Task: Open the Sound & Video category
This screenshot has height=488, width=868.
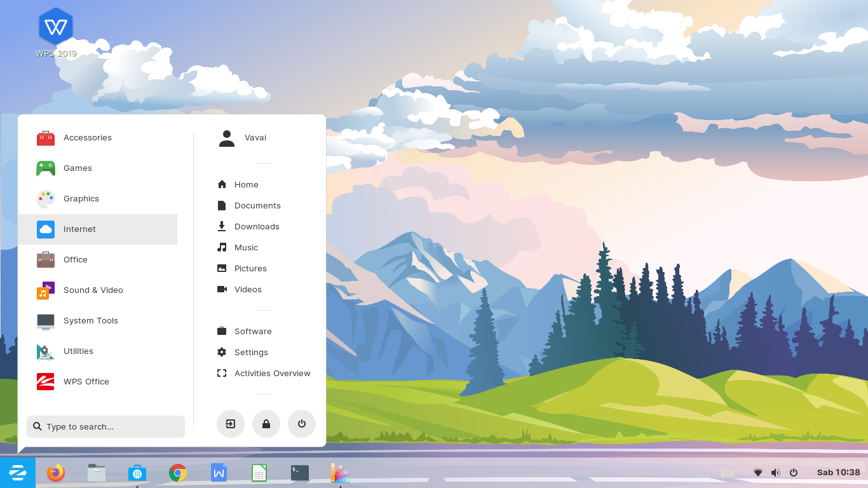Action: 93,290
